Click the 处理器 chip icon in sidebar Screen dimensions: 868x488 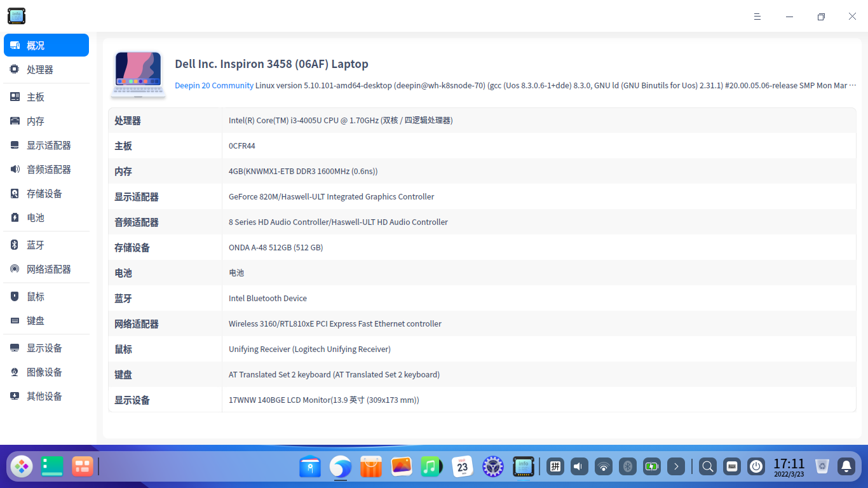tap(15, 69)
